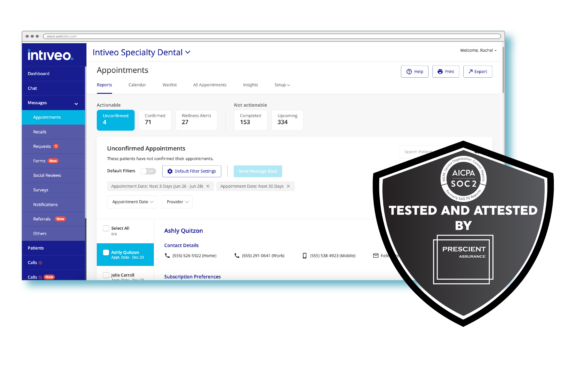The image size is (588, 368).
Task: Open the Default Filter Settings gear
Action: 191,171
